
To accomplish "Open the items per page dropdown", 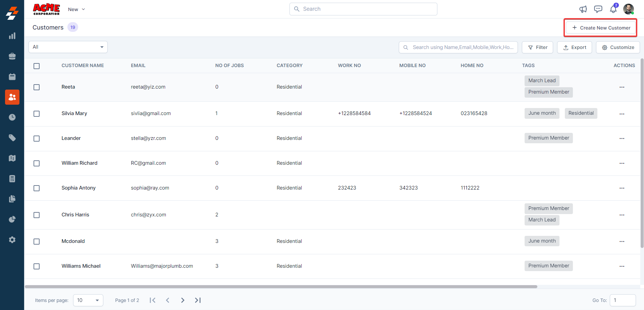I will pyautogui.click(x=88, y=300).
